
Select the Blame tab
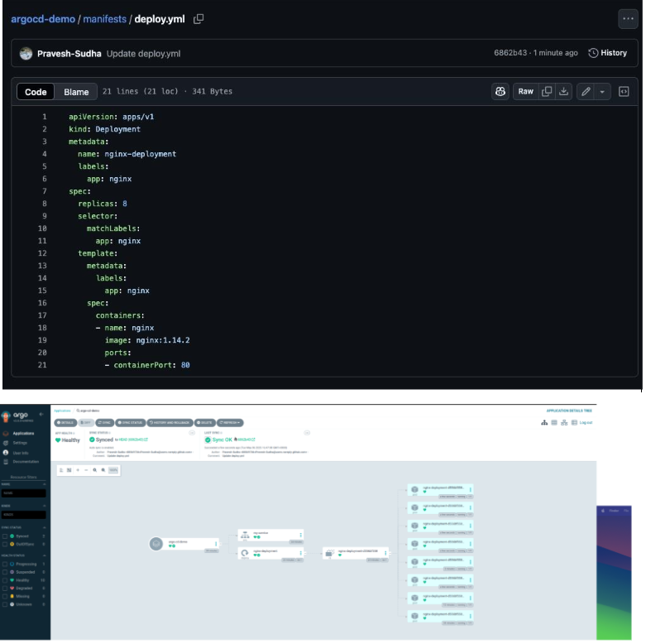pos(76,92)
